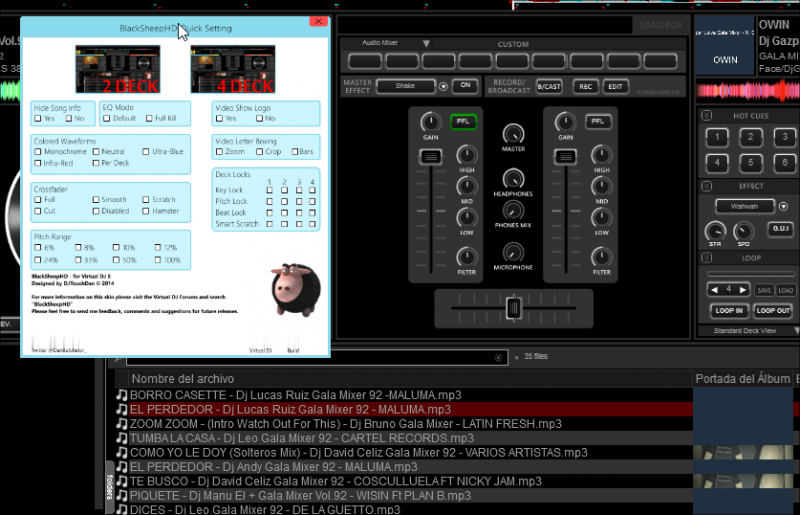800x515 pixels.
Task: Click left channel GAIN knob
Action: coord(431,122)
